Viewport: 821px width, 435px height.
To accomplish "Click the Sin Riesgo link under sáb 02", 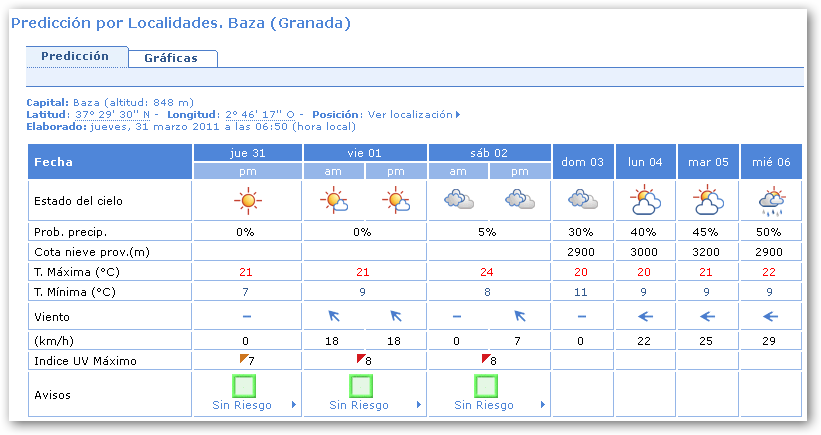I will [x=484, y=406].
